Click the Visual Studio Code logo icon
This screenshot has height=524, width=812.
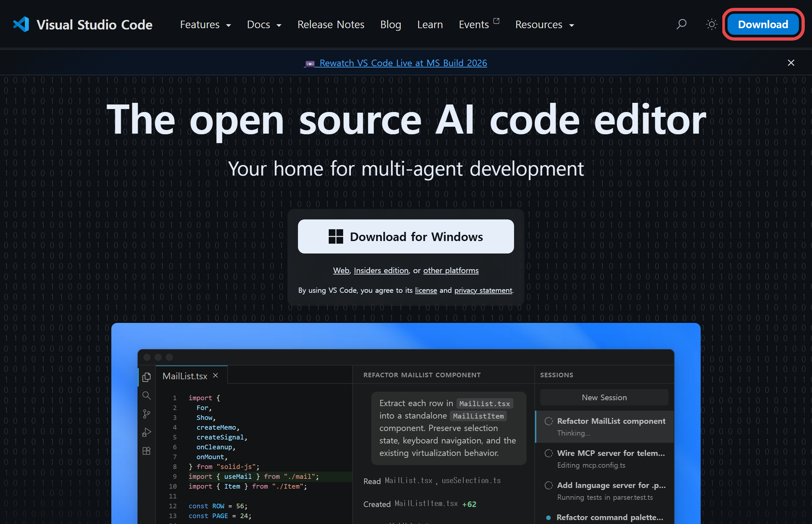21,25
